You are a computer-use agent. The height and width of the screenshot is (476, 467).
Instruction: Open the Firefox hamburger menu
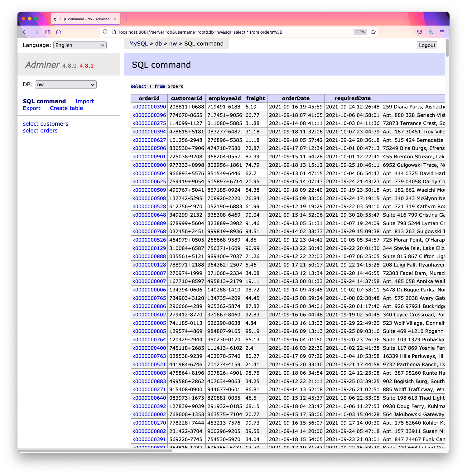click(442, 32)
